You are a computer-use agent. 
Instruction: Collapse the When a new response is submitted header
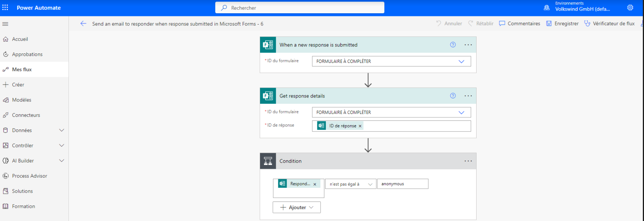368,45
